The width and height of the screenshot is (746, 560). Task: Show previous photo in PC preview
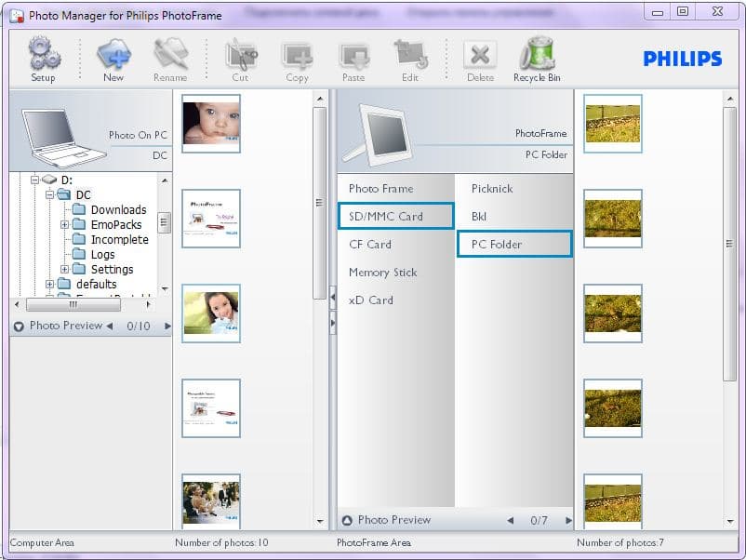click(x=110, y=326)
